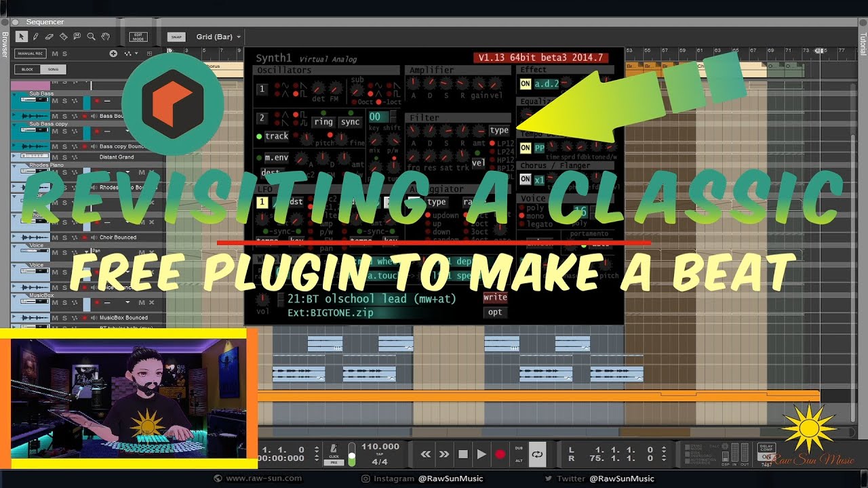Select the Mute tool

[x=77, y=37]
